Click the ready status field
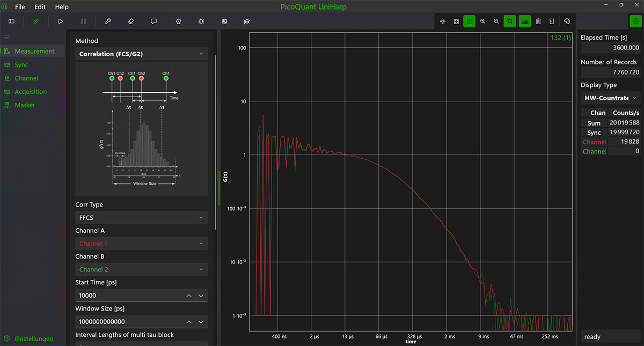 click(611, 337)
